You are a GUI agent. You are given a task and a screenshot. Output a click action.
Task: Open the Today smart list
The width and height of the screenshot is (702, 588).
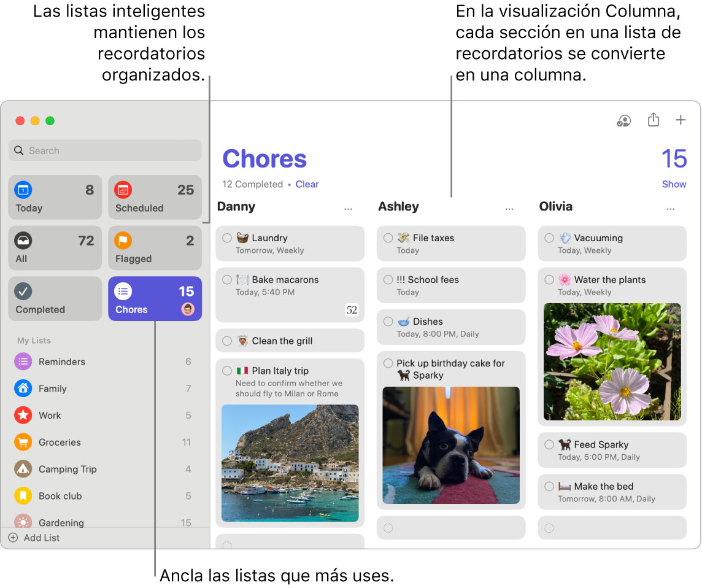click(x=55, y=197)
